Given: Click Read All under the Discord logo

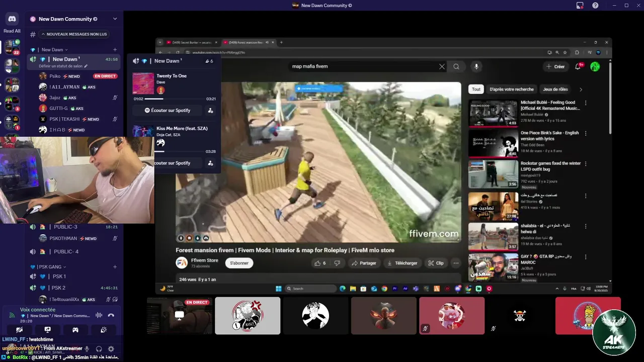Looking at the screenshot, I should coord(12,31).
